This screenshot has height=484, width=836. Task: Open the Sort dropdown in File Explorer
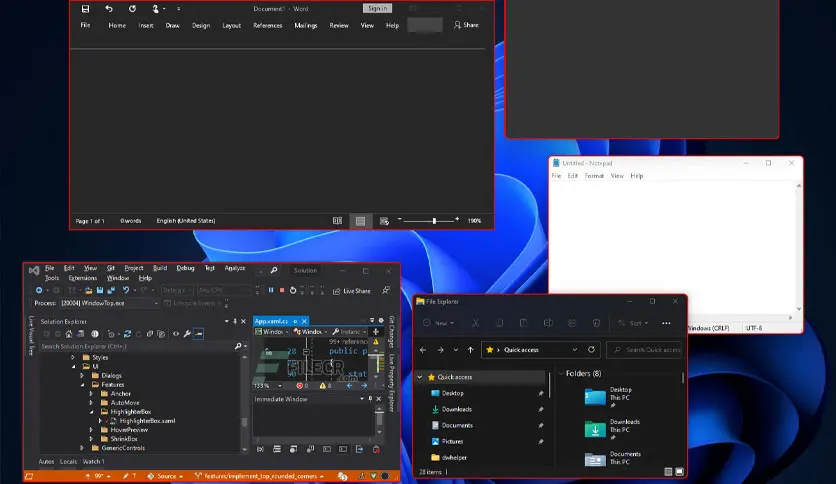[633, 323]
